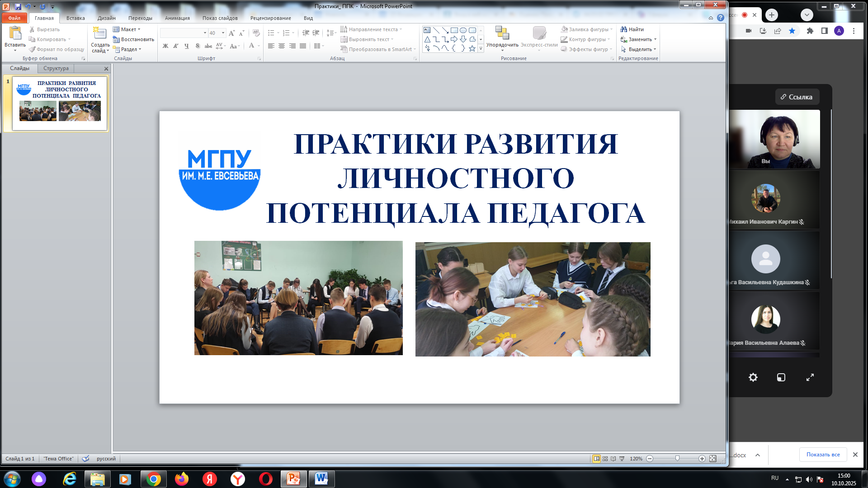Click the center text alignment icon
Screen dimensions: 868x488
[282, 46]
